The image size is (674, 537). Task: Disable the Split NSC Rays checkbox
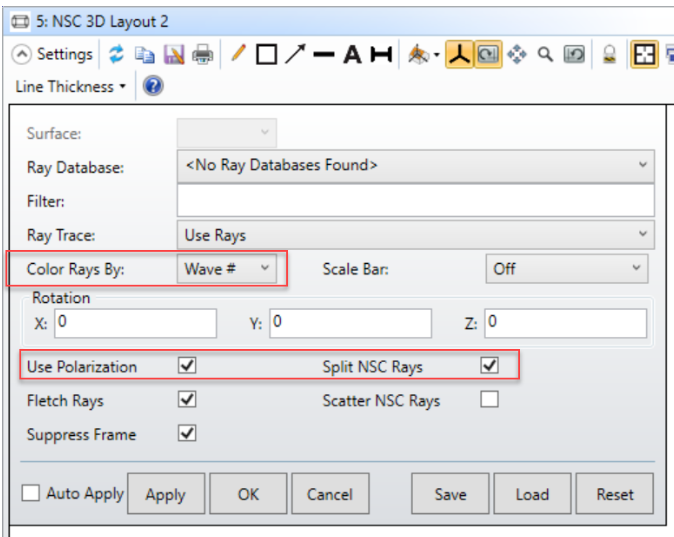[489, 366]
